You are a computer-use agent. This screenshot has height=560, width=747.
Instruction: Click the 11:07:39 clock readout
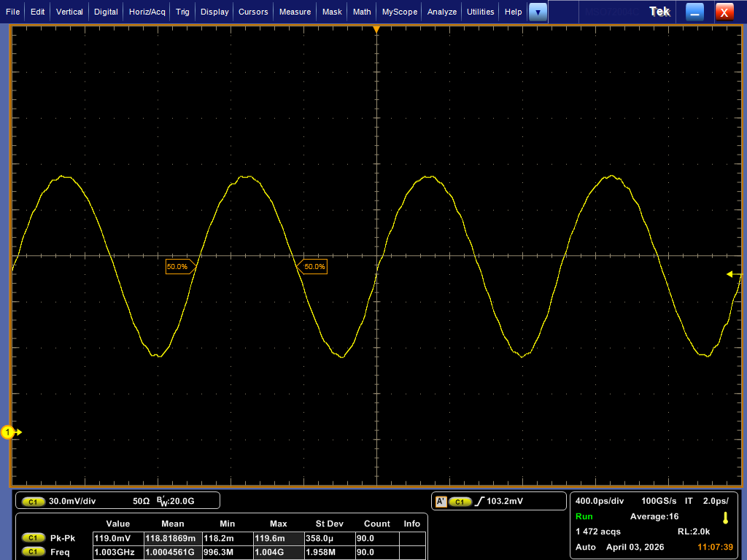point(715,547)
